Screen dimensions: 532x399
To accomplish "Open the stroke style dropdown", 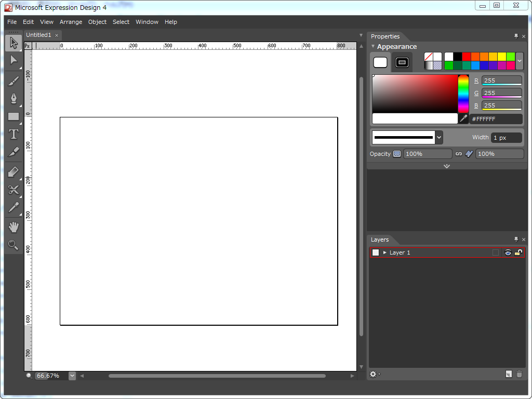I will click(x=439, y=138).
